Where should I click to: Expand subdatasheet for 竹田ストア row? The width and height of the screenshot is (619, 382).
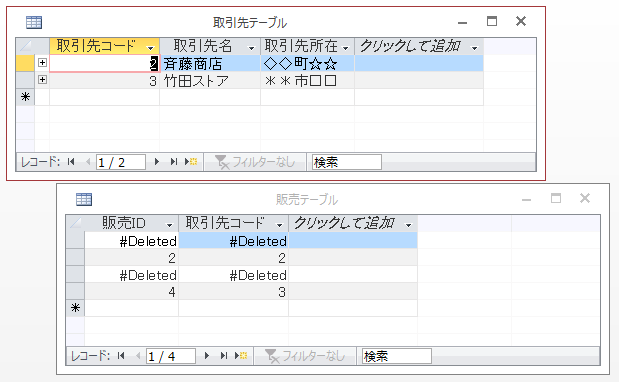pos(42,80)
